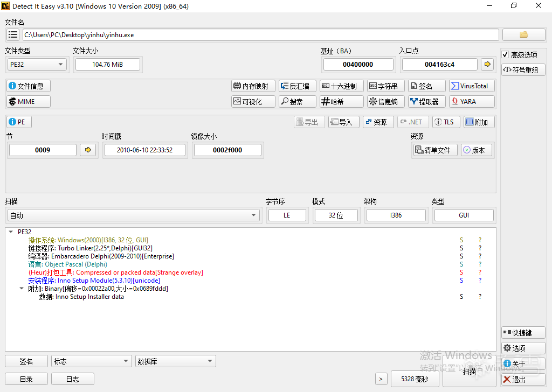The image size is (552, 392).
Task: Collapse the 附加 Binary tree node
Action: pos(22,288)
